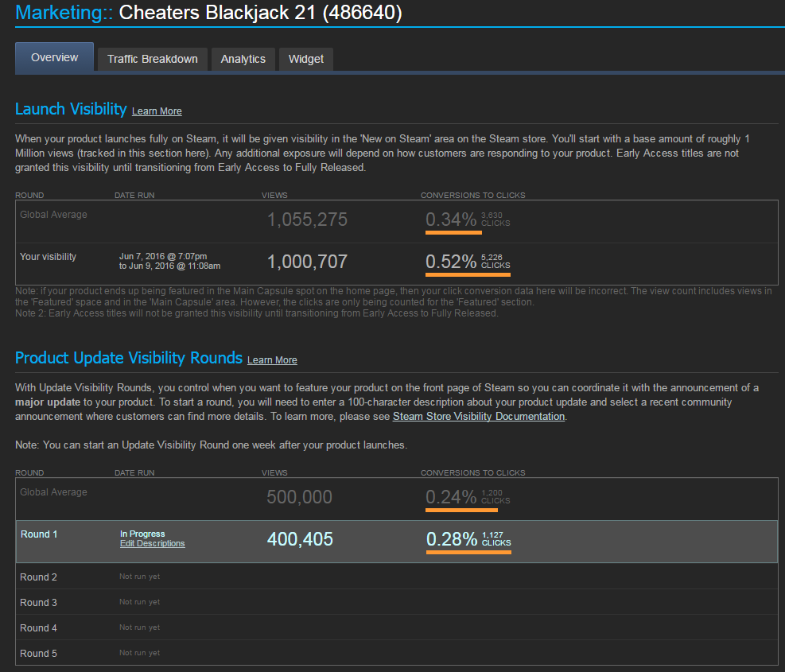Click the 0.52% conversion value
This screenshot has width=785, height=672.
(x=451, y=262)
